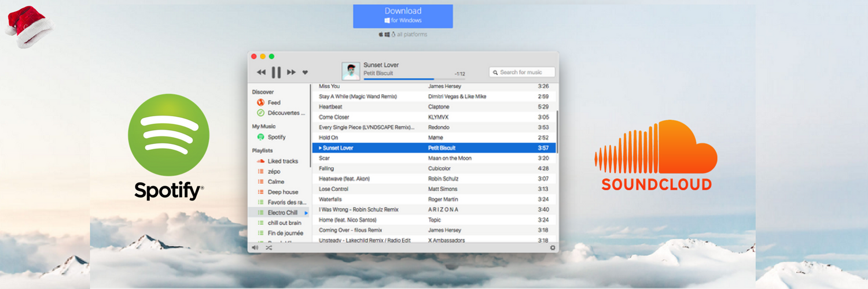Screen dimensions: 868x289
Task: Pause the current song
Action: click(x=276, y=72)
